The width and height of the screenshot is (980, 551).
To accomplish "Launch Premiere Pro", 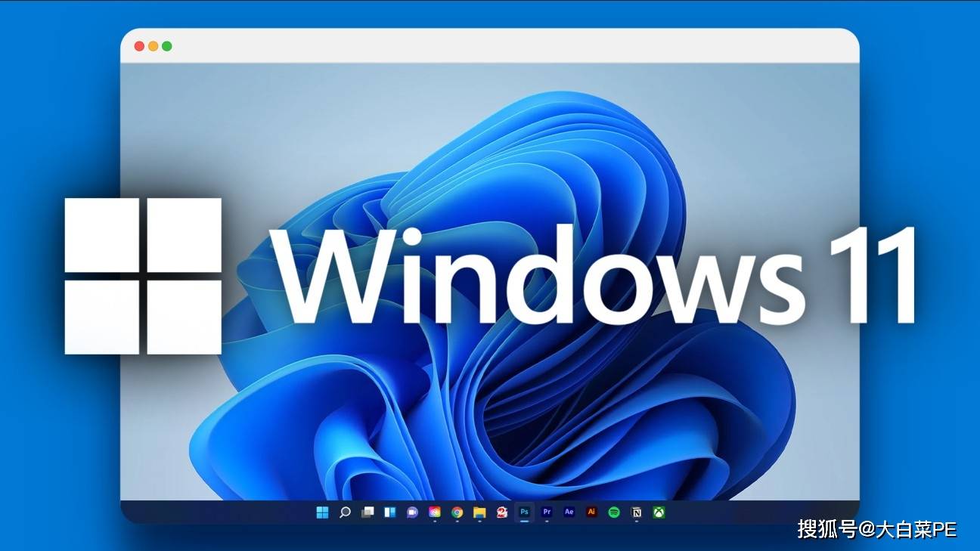I will click(548, 512).
